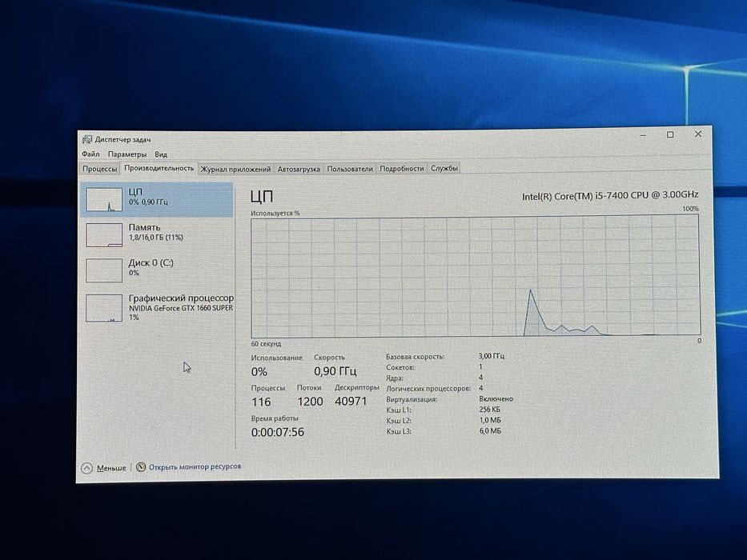This screenshot has width=747, height=560.
Task: Click the Использование 0% value
Action: coord(259,372)
